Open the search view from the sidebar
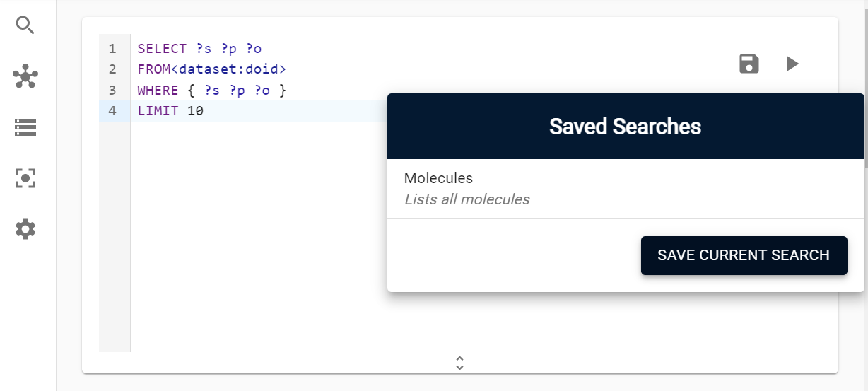The height and width of the screenshot is (391, 868). [x=25, y=25]
